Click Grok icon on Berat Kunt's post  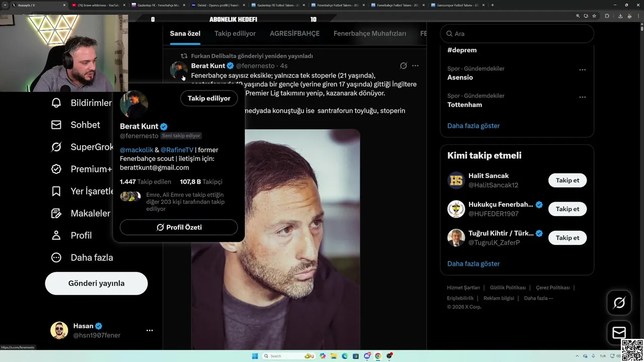click(x=403, y=66)
